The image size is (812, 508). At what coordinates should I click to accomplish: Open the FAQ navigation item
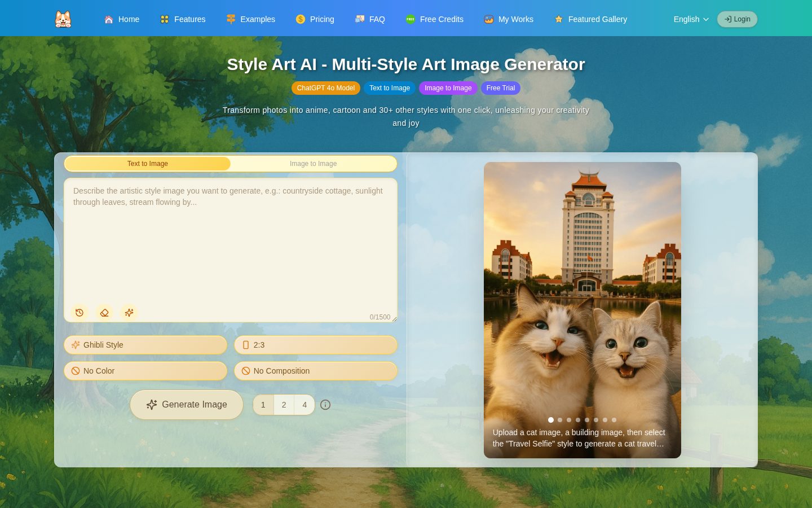[370, 19]
